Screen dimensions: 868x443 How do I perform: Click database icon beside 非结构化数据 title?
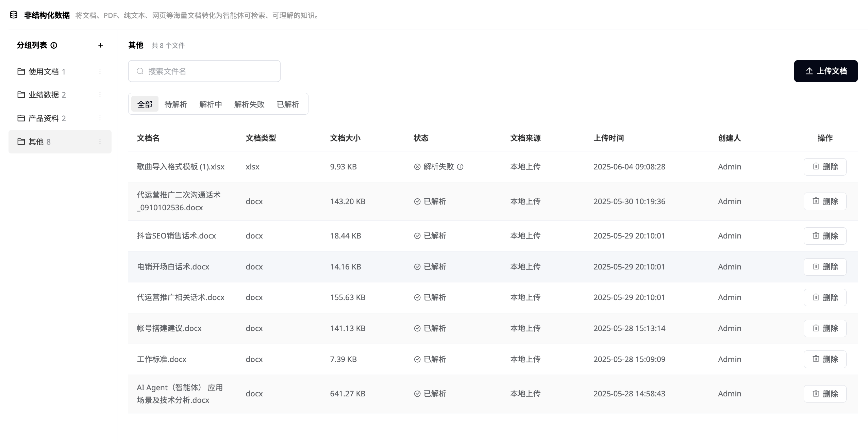(14, 15)
